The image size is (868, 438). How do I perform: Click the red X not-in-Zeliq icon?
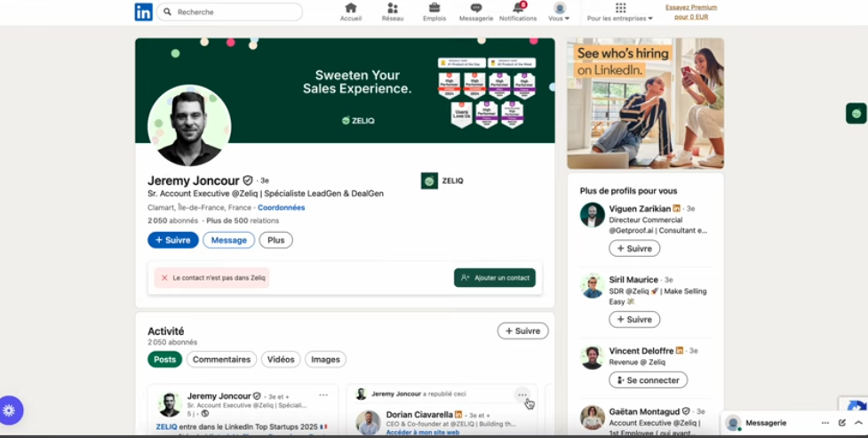pos(164,278)
